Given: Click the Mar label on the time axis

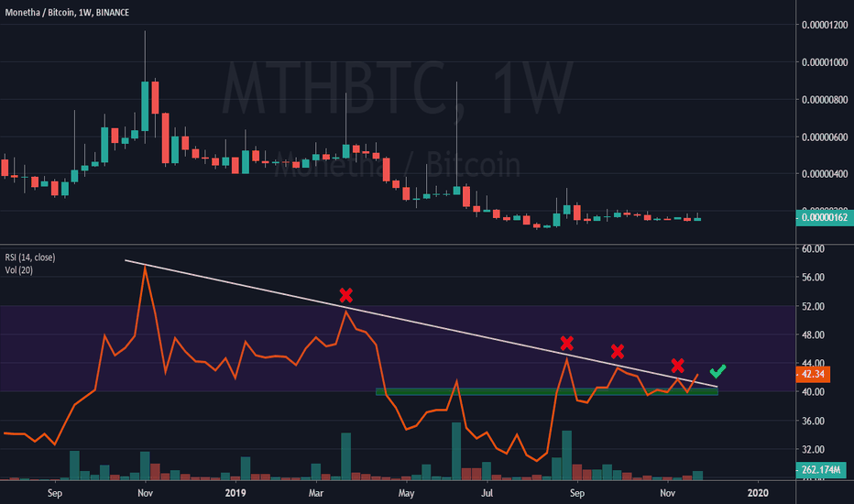Looking at the screenshot, I should pyautogui.click(x=316, y=493).
